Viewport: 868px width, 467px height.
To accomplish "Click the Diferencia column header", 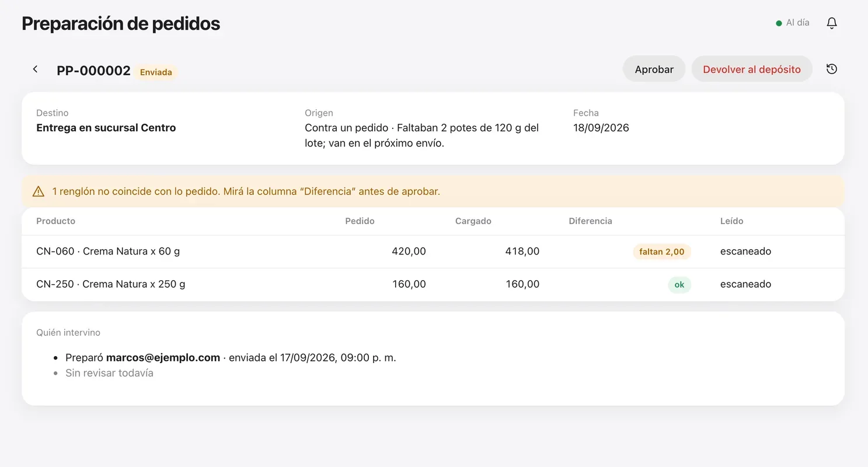I will [590, 221].
